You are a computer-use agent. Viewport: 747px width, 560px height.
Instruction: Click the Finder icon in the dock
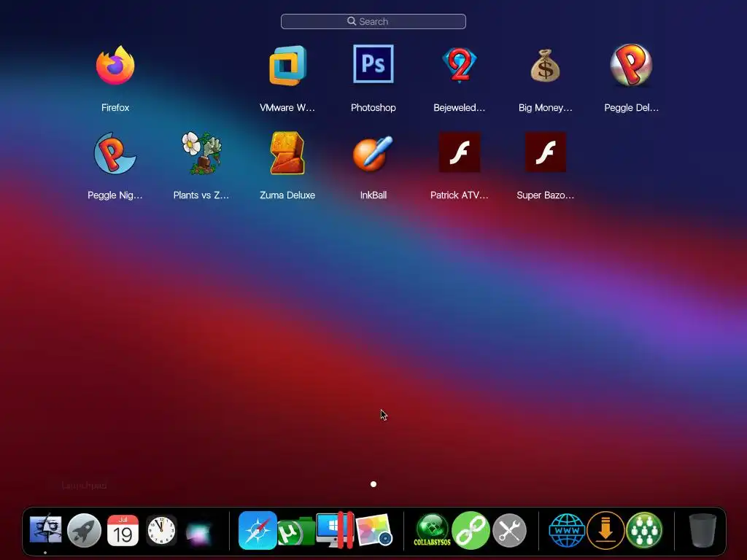pos(46,530)
